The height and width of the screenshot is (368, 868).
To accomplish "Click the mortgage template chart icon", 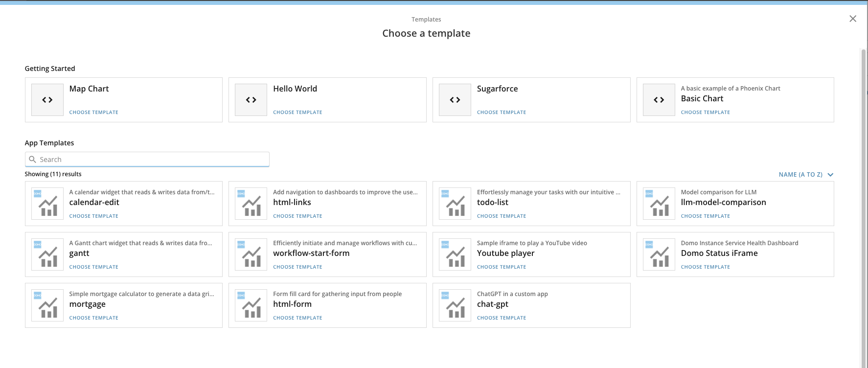I will (x=47, y=305).
